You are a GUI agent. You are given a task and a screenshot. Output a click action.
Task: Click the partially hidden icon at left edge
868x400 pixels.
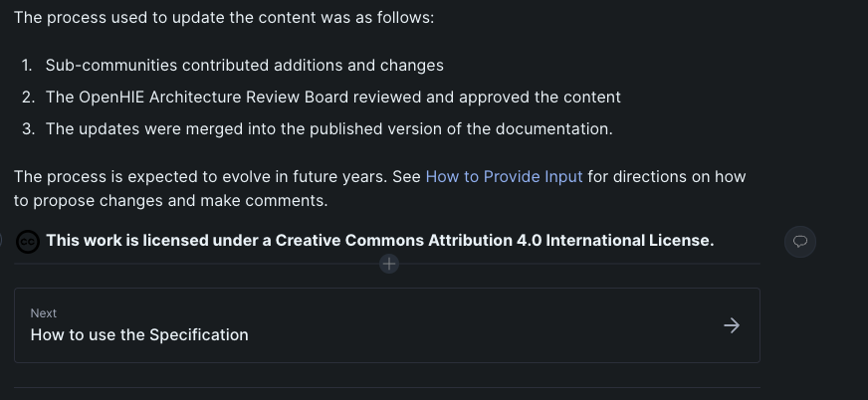coord(1,240)
